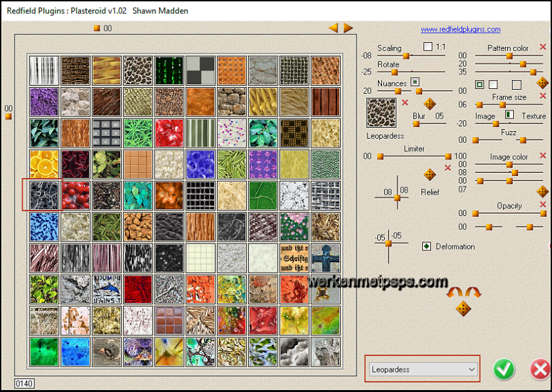
Task: Click the dice below the curved arrows
Action: pyautogui.click(x=464, y=308)
